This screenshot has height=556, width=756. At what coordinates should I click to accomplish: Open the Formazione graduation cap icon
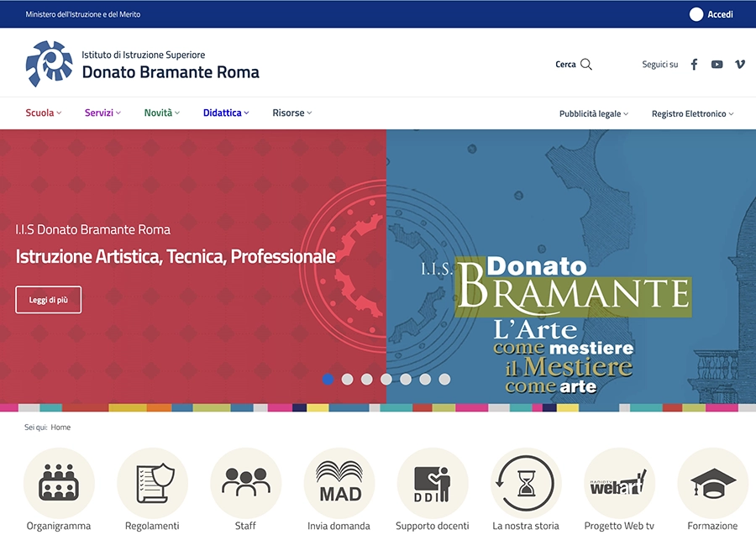tap(712, 483)
